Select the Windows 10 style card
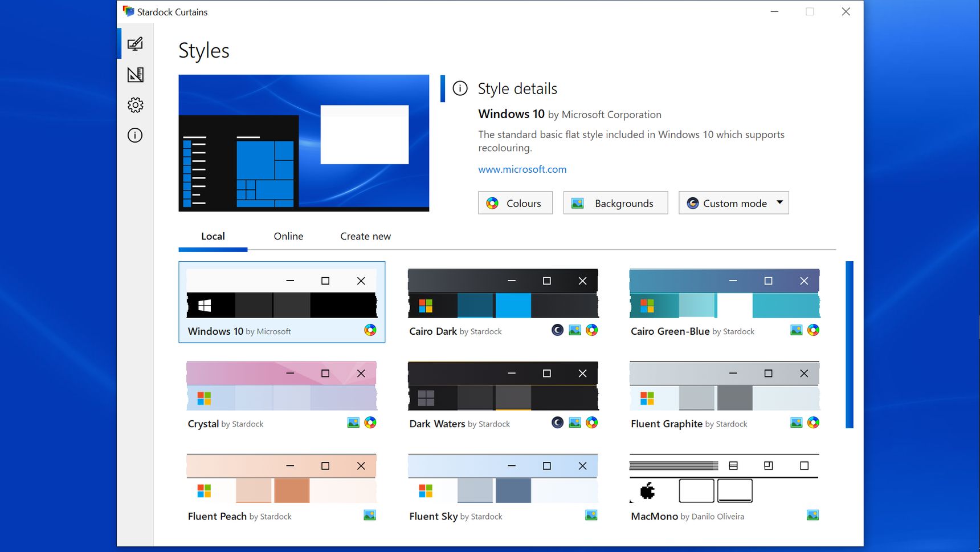 tap(282, 302)
